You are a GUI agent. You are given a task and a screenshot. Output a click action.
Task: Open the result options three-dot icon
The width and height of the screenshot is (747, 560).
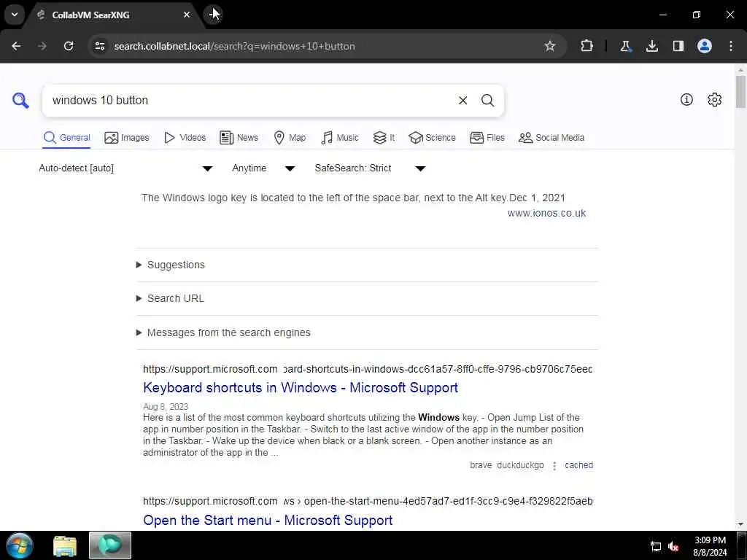click(554, 466)
